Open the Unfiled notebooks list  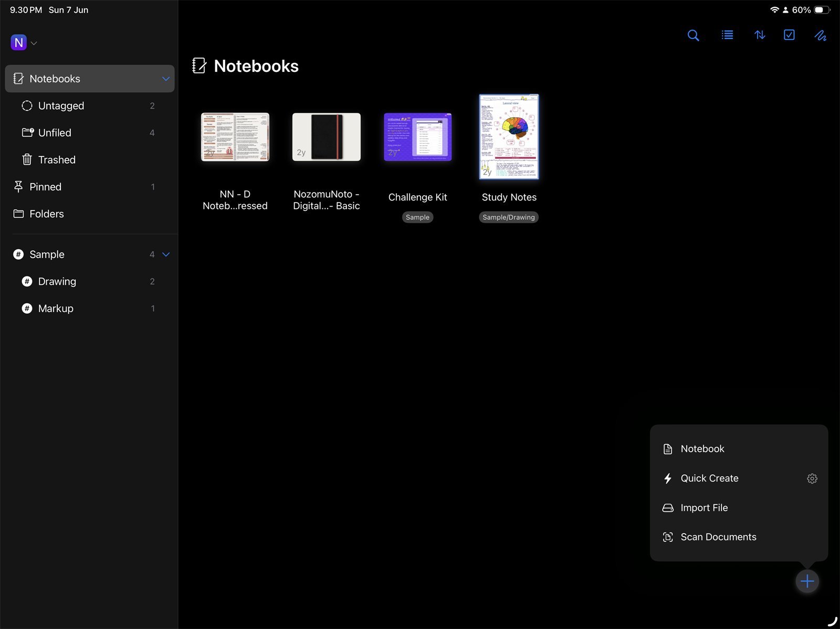(90, 133)
